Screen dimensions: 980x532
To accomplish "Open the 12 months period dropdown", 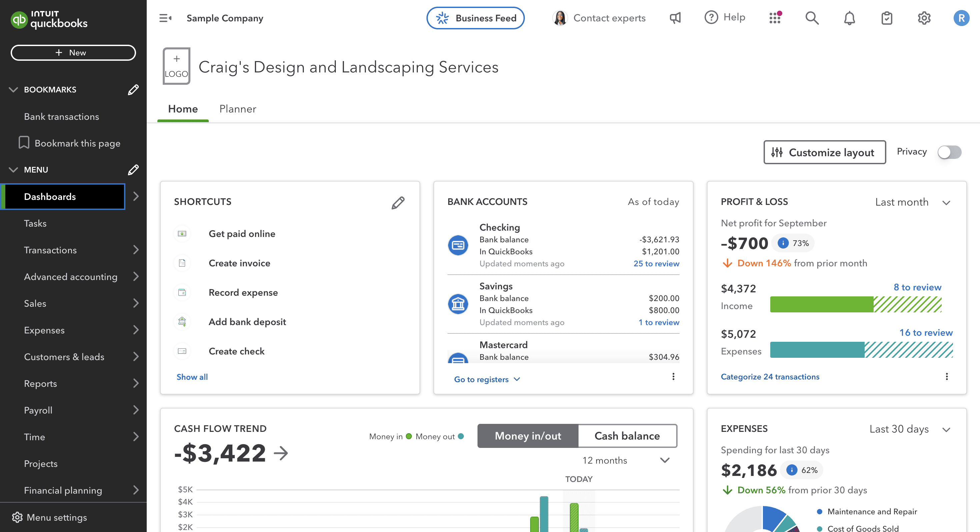I will (626, 460).
